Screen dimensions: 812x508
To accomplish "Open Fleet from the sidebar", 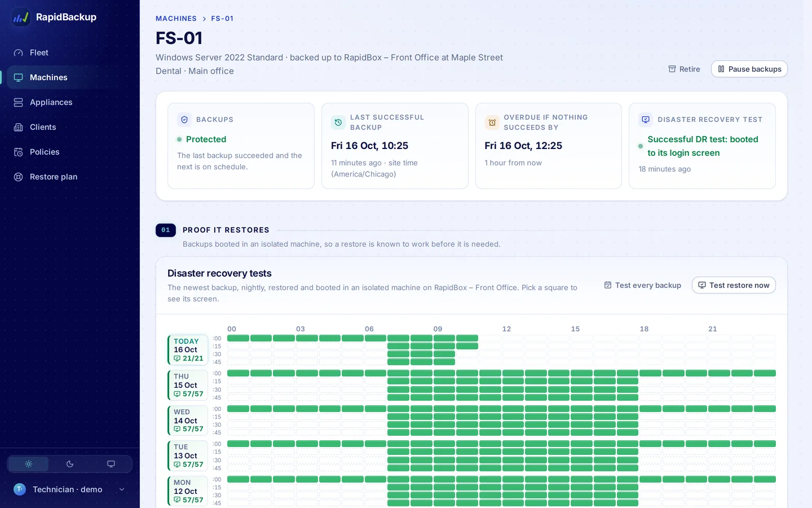I will tap(70, 52).
